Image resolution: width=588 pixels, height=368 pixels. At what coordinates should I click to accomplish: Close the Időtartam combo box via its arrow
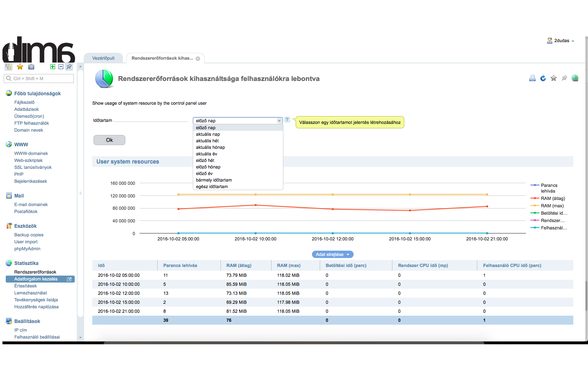click(279, 121)
